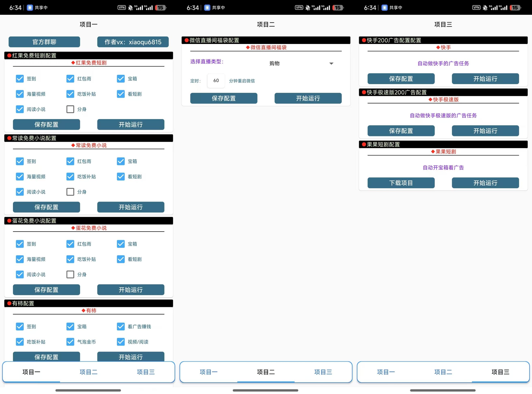
Task: Enable 分身 in 蛋花免费小说 section
Action: [70, 274]
